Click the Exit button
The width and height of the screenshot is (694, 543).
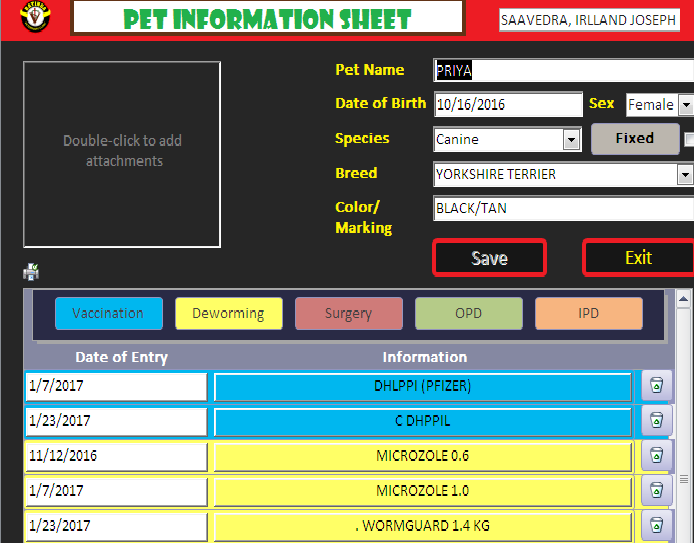638,258
